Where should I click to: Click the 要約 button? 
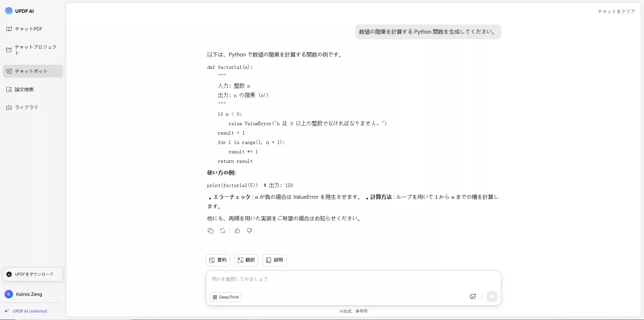pos(218,260)
